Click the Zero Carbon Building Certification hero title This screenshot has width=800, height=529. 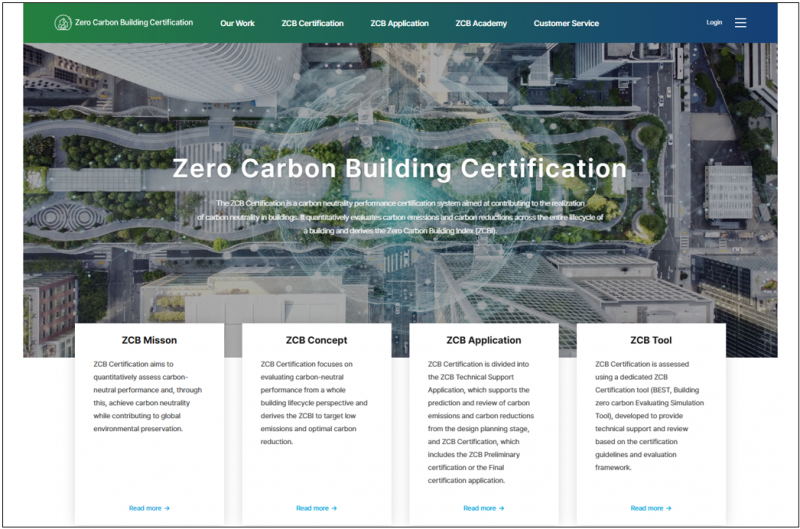pyautogui.click(x=399, y=168)
